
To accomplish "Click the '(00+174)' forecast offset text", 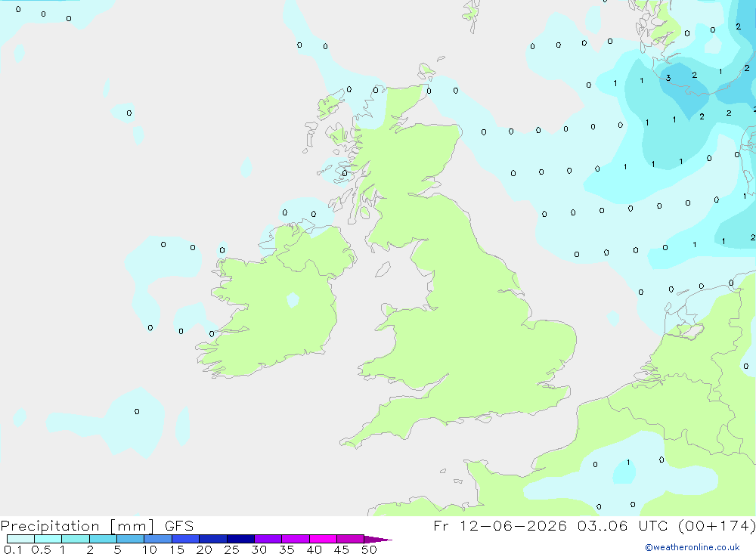I will 717,525.
